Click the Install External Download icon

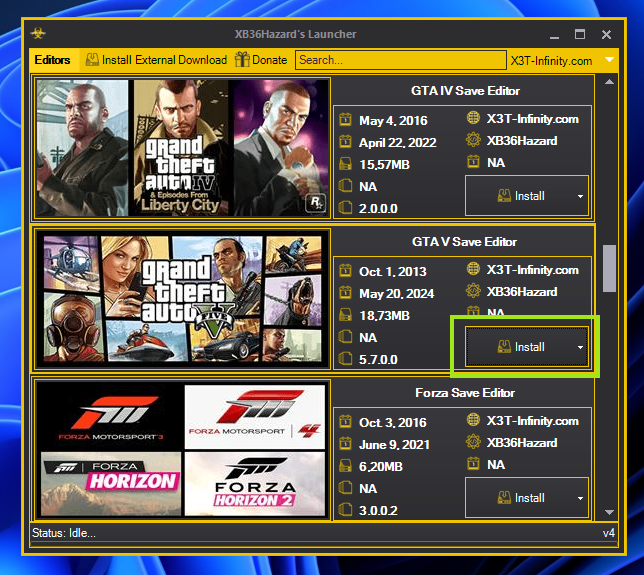pos(92,60)
